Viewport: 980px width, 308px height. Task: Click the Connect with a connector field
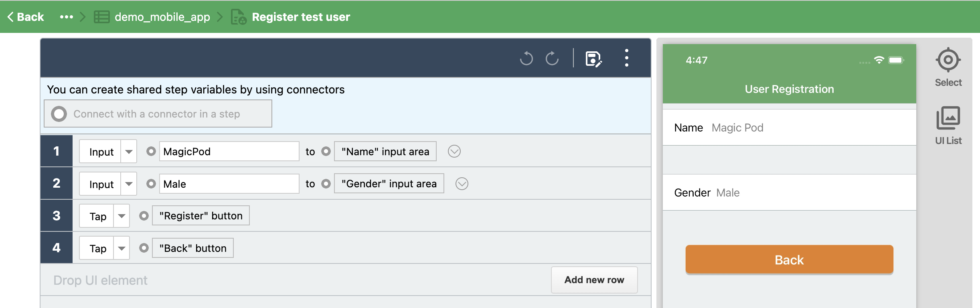pyautogui.click(x=158, y=113)
